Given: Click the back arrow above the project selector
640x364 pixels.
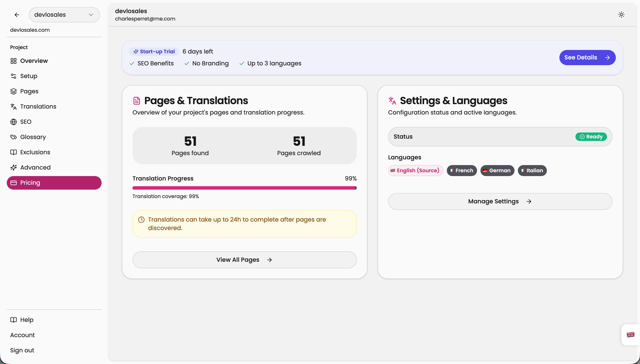Looking at the screenshot, I should click(17, 15).
